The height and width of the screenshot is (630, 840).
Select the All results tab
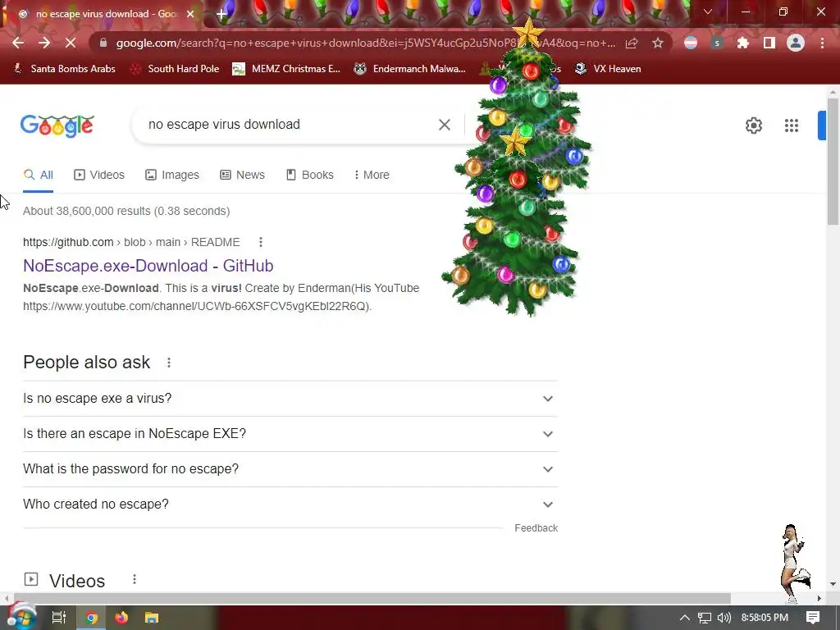38,176
